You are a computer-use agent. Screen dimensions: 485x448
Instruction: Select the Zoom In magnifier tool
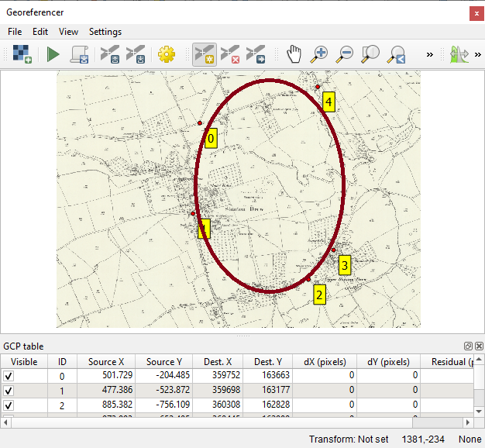(x=319, y=54)
